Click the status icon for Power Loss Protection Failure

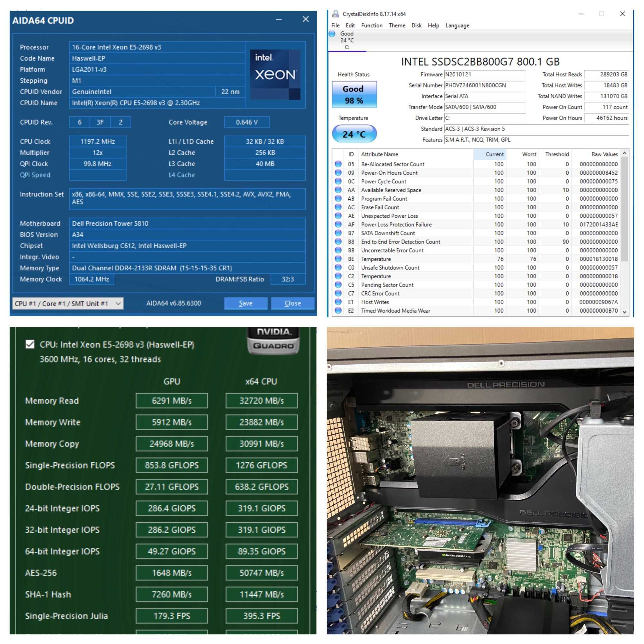(x=338, y=224)
